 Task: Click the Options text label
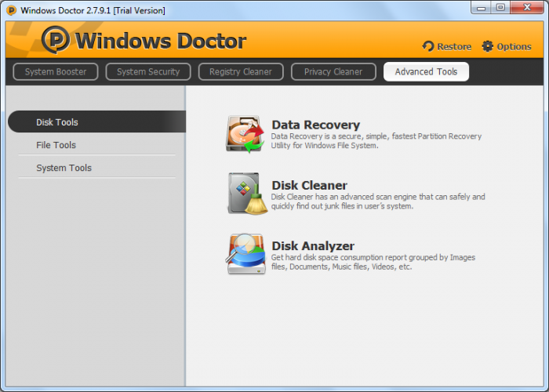coord(514,46)
